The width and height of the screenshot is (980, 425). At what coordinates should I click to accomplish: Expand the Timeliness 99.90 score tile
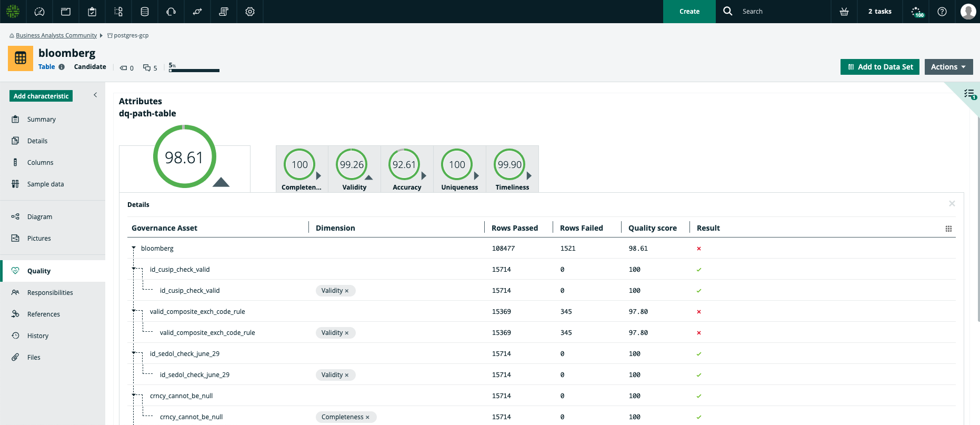point(512,169)
